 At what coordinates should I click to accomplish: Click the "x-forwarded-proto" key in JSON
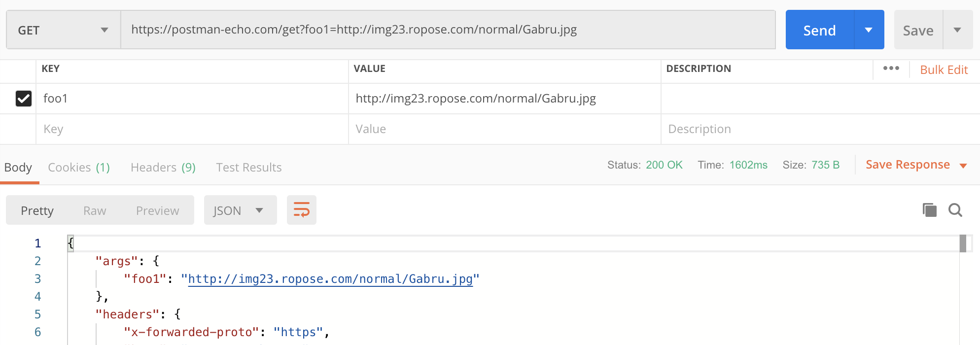click(191, 332)
